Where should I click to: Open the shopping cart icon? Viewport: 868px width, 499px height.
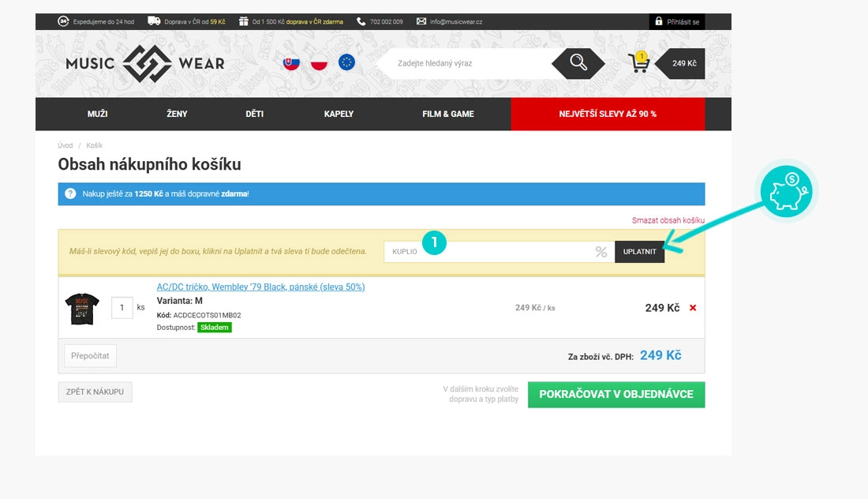pyautogui.click(x=639, y=62)
